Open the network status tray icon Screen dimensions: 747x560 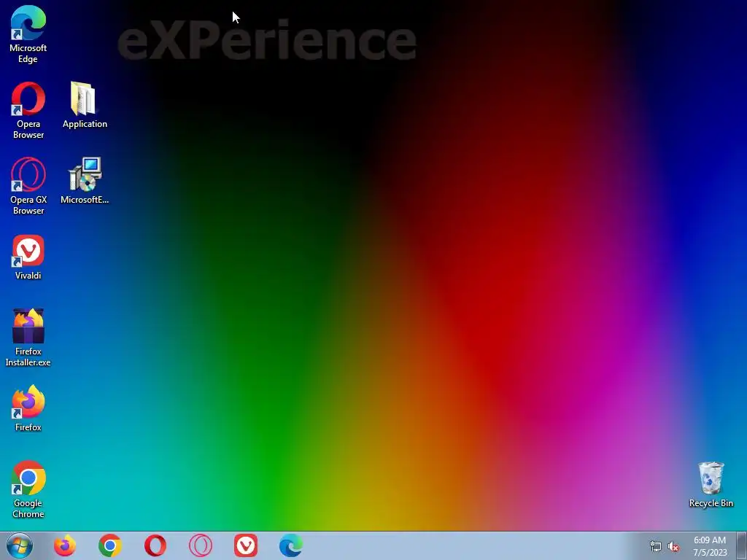pos(656,547)
